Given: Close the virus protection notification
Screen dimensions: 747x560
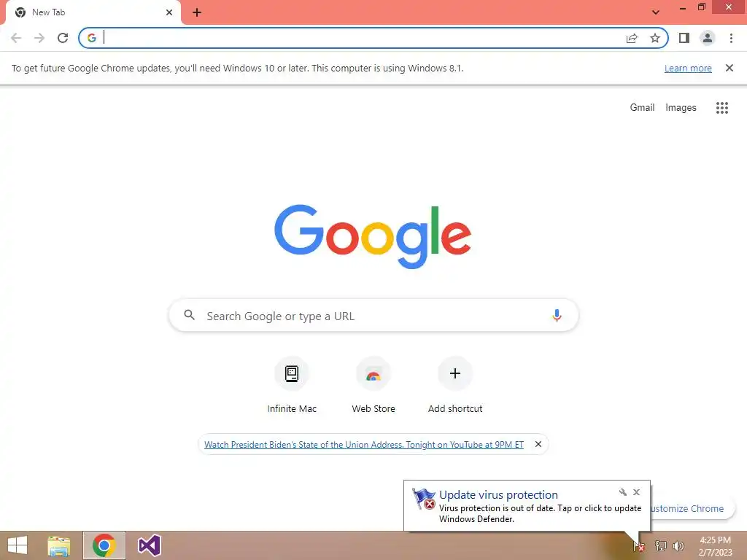Looking at the screenshot, I should coord(636,492).
